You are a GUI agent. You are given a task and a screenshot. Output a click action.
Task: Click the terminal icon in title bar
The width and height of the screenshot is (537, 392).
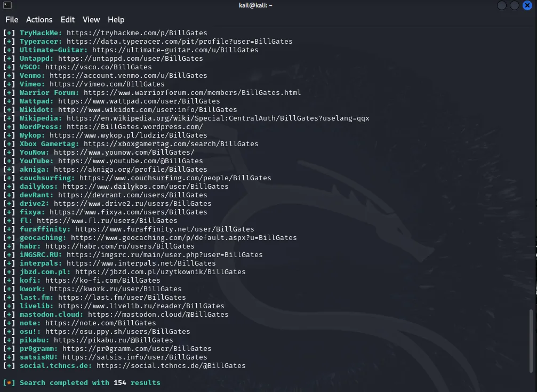pos(7,5)
